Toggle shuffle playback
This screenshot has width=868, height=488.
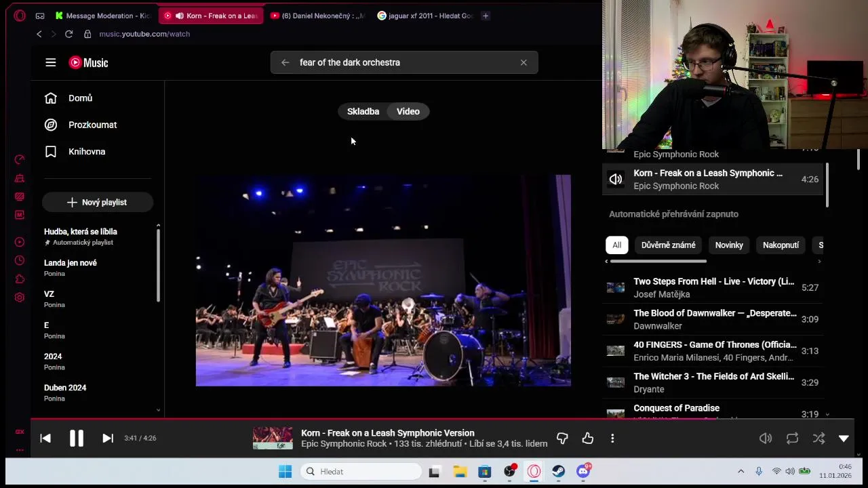[818, 439]
